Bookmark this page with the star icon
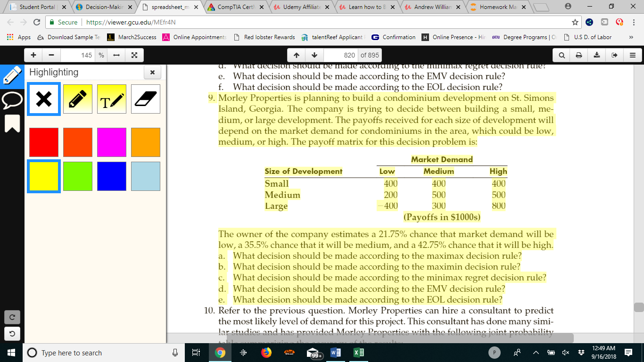 (575, 22)
